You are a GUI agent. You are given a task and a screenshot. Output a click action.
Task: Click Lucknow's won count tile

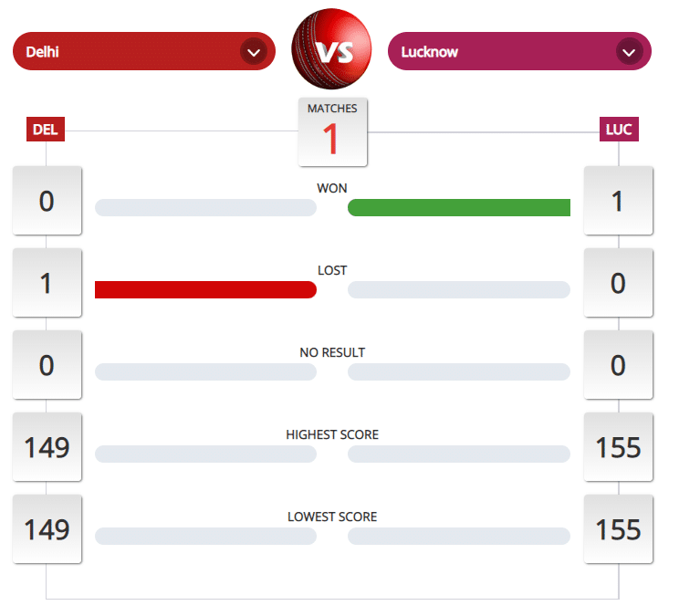[618, 201]
